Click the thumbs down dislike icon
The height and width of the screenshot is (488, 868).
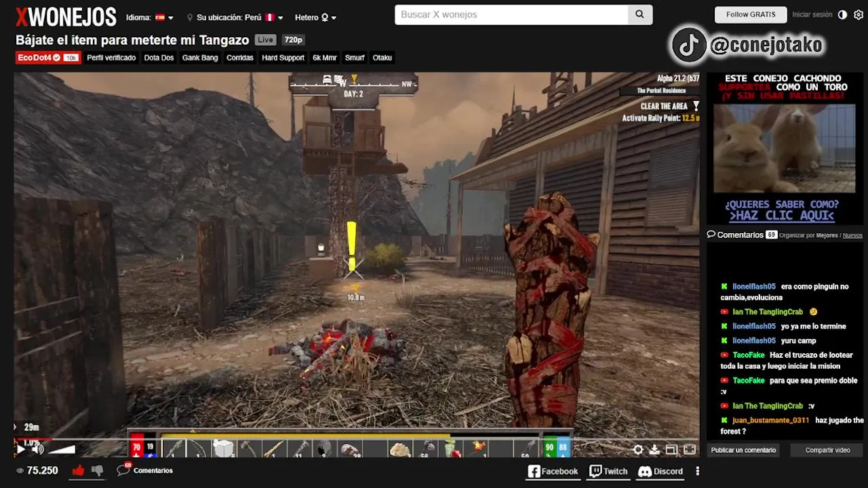[x=97, y=470]
